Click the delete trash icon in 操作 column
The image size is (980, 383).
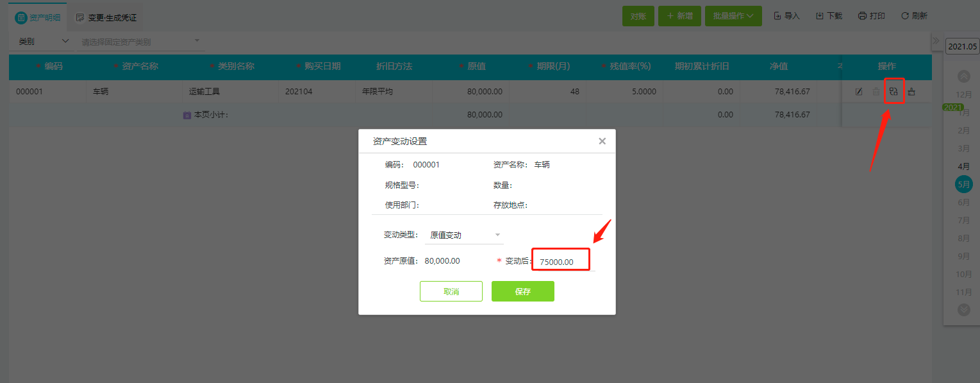pos(876,91)
